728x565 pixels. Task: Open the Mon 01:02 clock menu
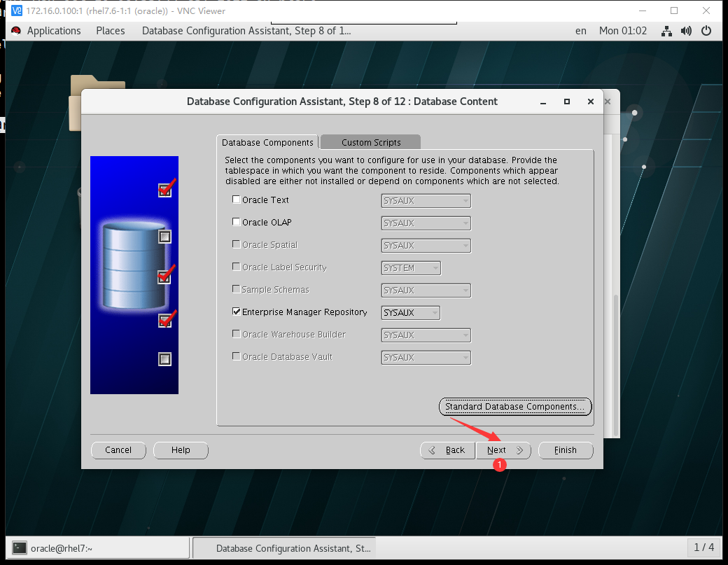coord(622,31)
